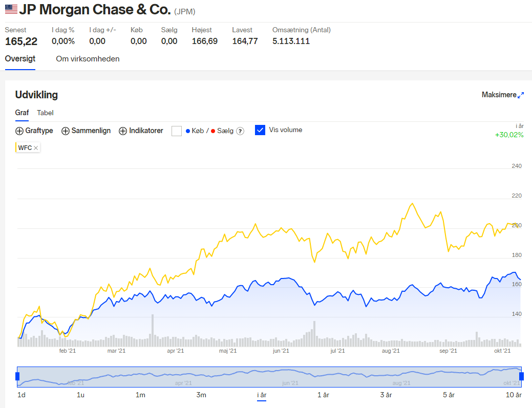The height and width of the screenshot is (408, 532).
Task: Click the US flag icon
Action: pyautogui.click(x=11, y=9)
